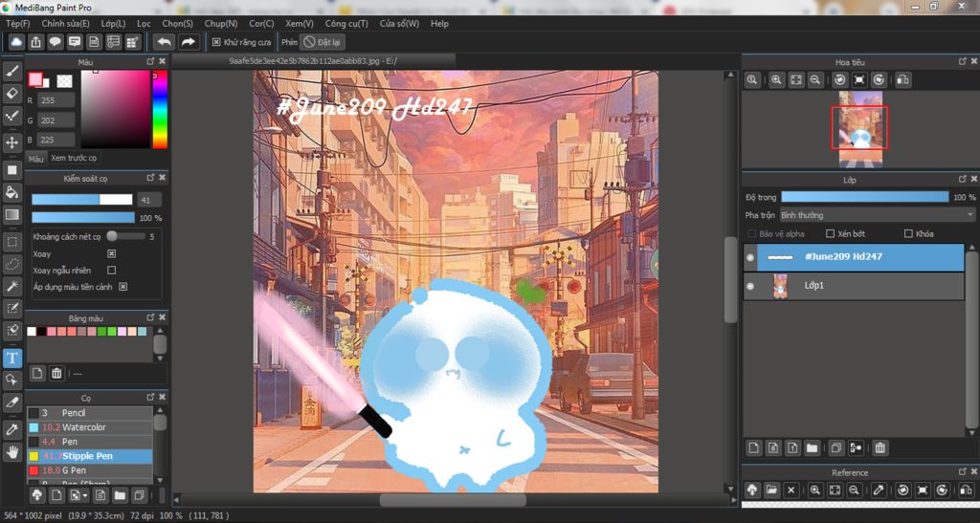Select the Watercolor brush
Viewport: 980px width, 523px height.
coord(89,427)
